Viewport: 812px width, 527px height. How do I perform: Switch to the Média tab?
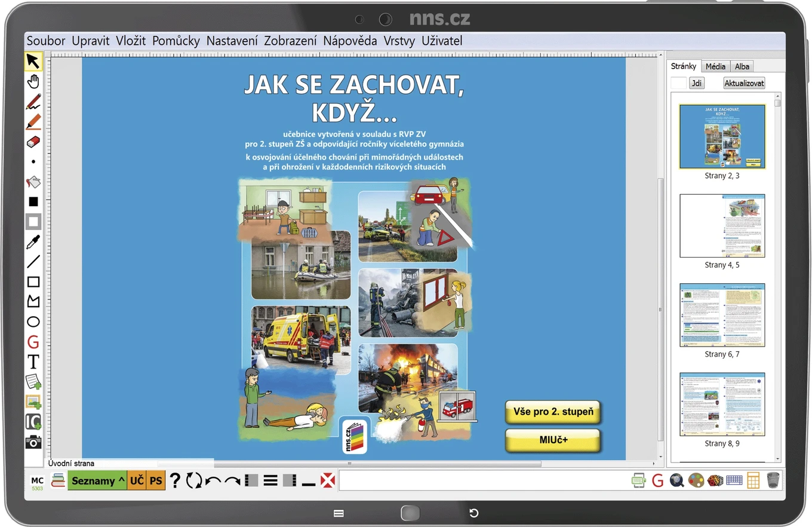pos(715,66)
